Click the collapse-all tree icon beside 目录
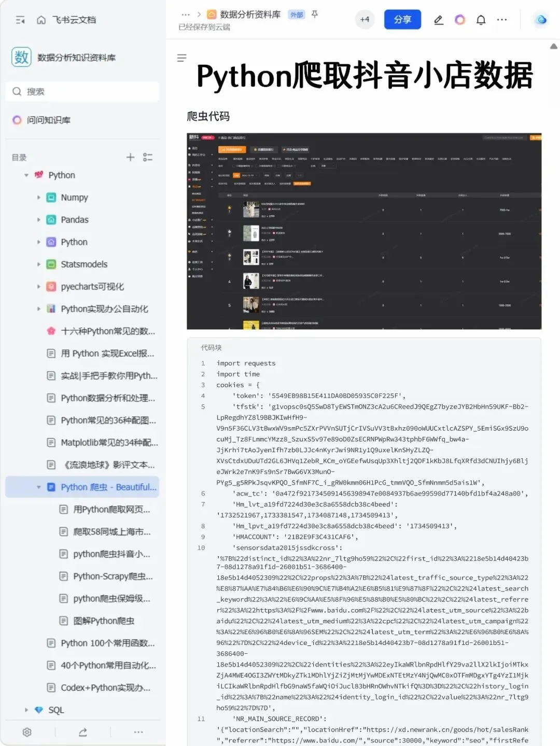 click(148, 157)
